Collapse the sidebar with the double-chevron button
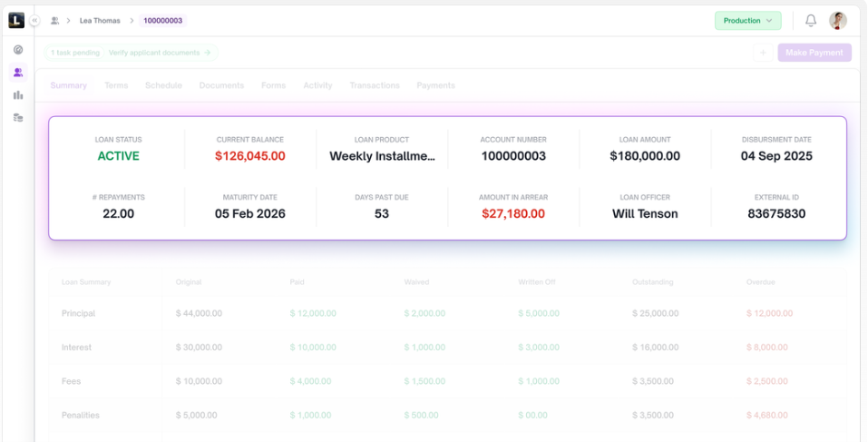Image resolution: width=868 pixels, height=442 pixels. tap(34, 20)
